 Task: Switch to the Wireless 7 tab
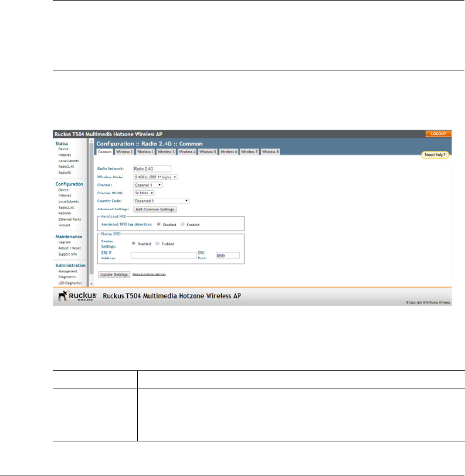tap(249, 152)
